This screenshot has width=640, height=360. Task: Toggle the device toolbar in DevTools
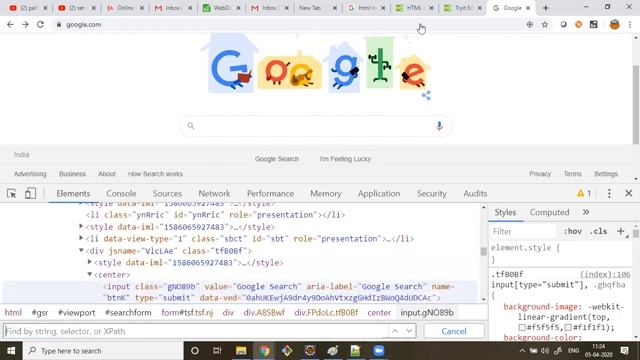(30, 193)
